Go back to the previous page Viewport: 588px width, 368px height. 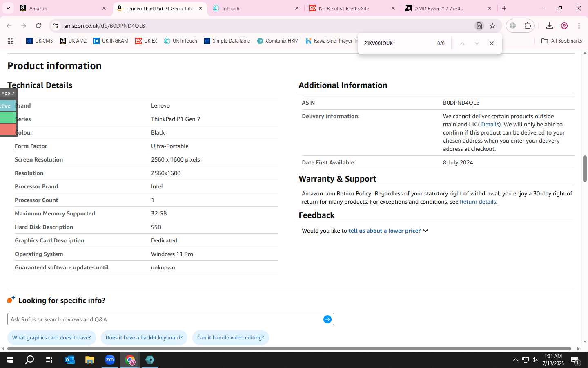(9, 26)
